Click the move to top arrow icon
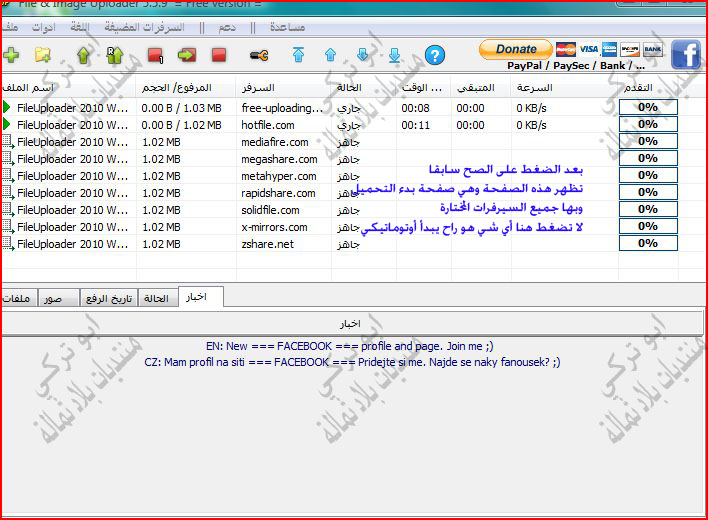The width and height of the screenshot is (708, 520). [x=298, y=55]
